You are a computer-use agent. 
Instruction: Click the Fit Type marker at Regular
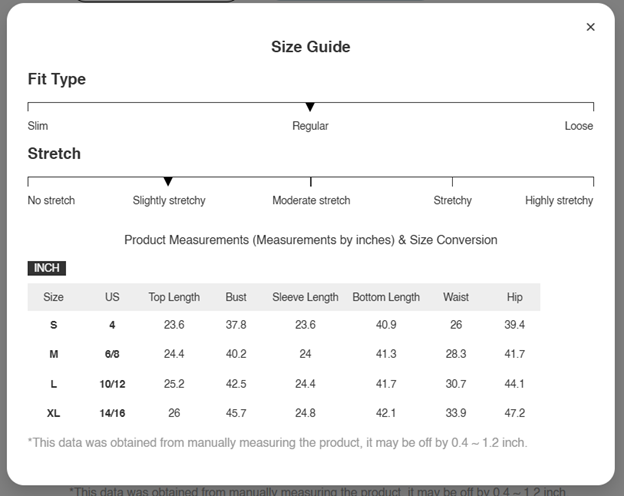click(x=310, y=107)
